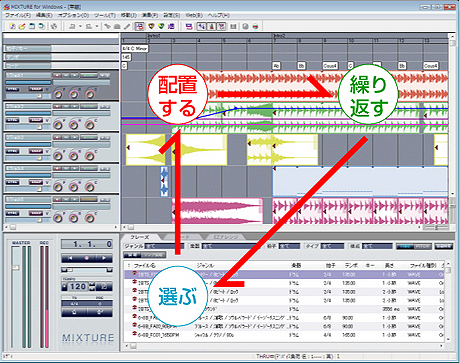460x363 pixels.
Task: Click the red-green round icon at toolbar end
Action: 256,26
